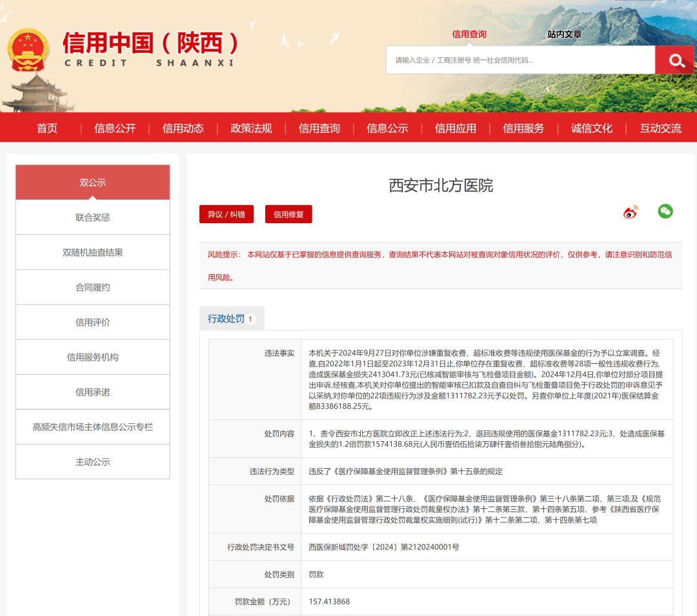Select 联合奖惩 in the sidebar
697x616 pixels.
92,217
